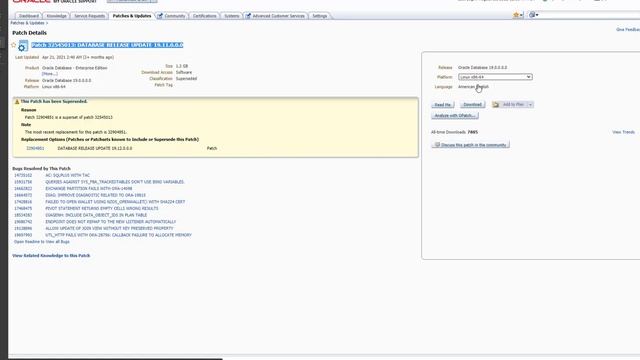Viewport: 640px width, 360px height.
Task: Click the Language value American English
Action: pyautogui.click(x=473, y=87)
